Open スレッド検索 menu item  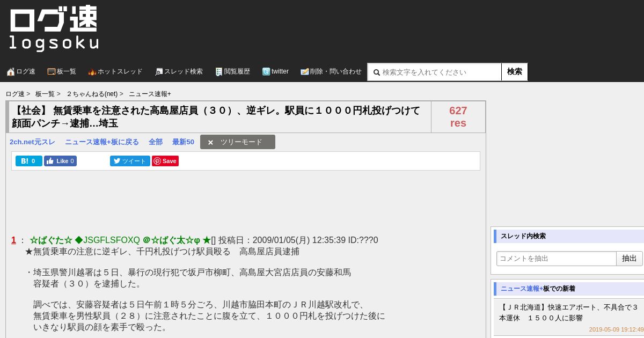(179, 72)
